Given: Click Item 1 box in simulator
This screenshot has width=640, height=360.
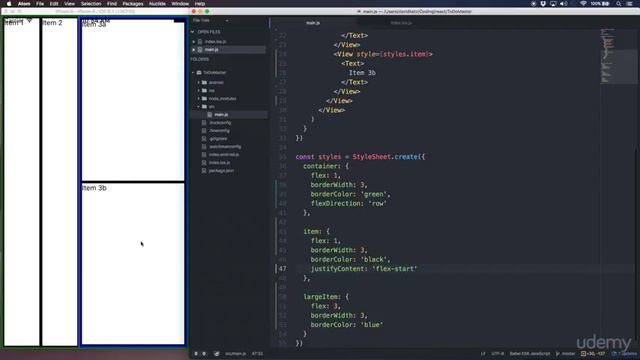Looking at the screenshot, I should pos(22,182).
